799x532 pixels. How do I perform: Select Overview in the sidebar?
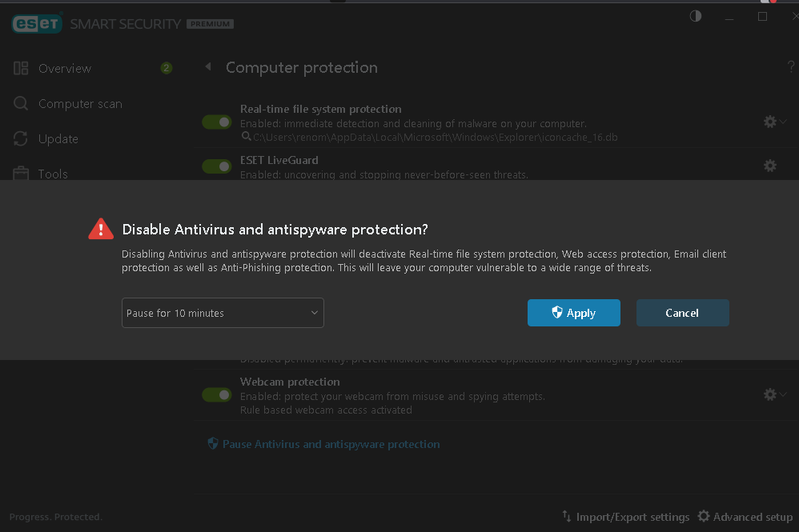point(65,68)
